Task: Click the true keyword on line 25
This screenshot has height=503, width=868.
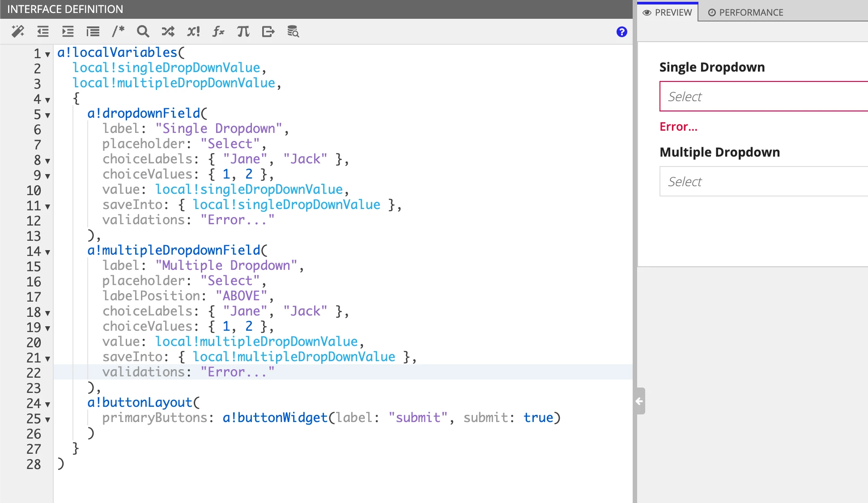Action: (538, 418)
